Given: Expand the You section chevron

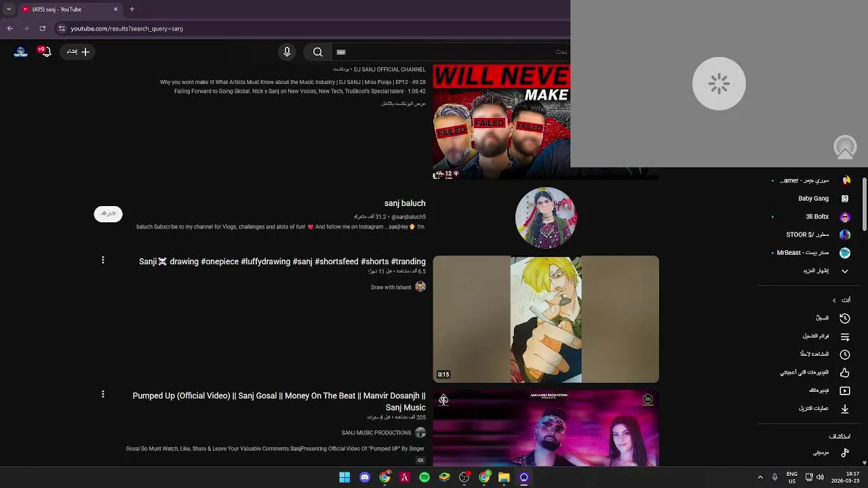Looking at the screenshot, I should [834, 300].
